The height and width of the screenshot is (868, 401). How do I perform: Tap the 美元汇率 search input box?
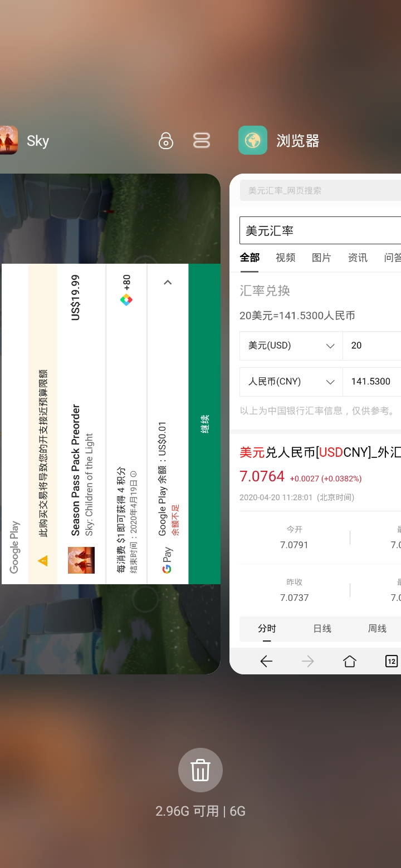pos(320,230)
